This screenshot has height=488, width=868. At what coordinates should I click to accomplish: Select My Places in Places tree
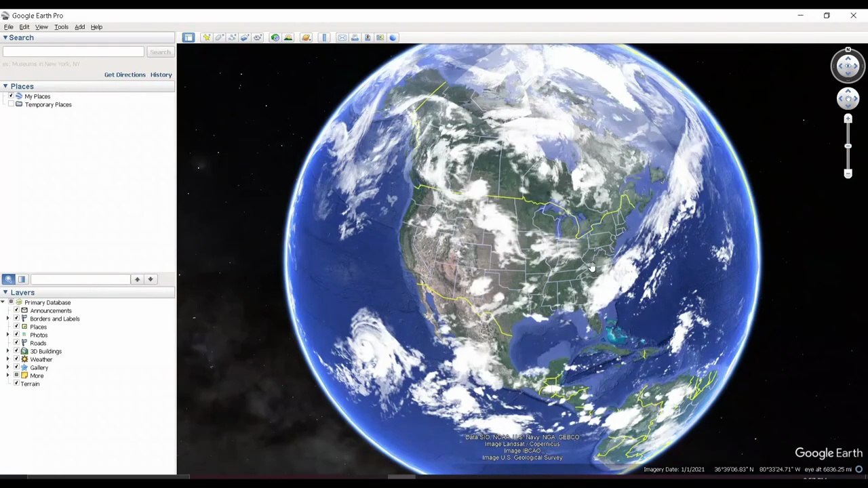[37, 96]
